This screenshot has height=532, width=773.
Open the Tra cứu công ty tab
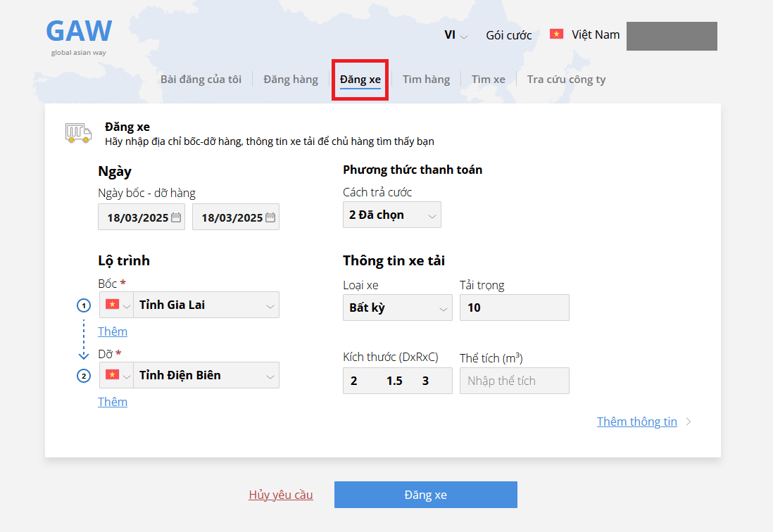[566, 80]
